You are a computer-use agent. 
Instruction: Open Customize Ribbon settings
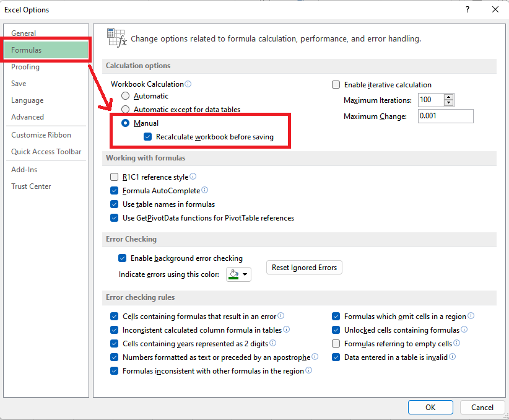41,135
